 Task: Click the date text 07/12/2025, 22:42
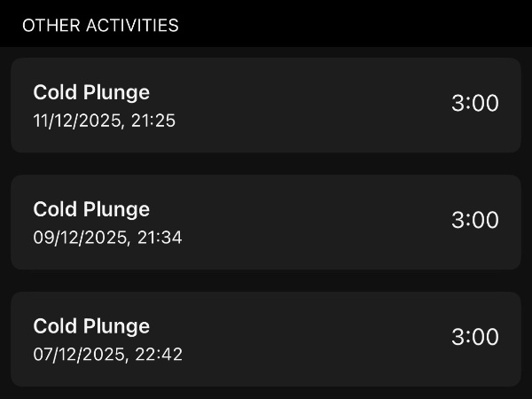pyautogui.click(x=107, y=355)
